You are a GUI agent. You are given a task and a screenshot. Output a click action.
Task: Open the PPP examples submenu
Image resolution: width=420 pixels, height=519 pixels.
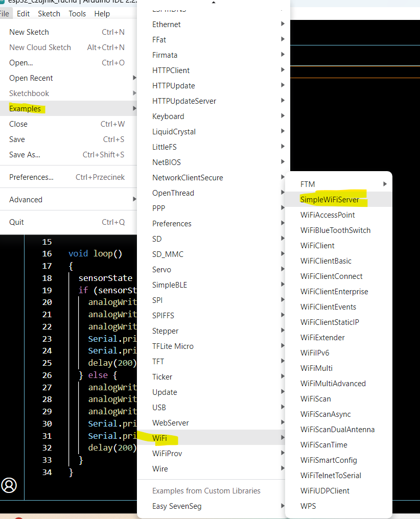212,208
